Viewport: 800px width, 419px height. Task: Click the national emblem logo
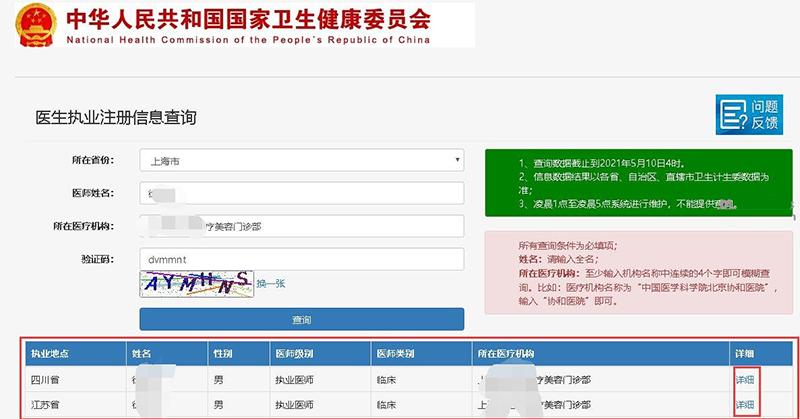pyautogui.click(x=27, y=26)
